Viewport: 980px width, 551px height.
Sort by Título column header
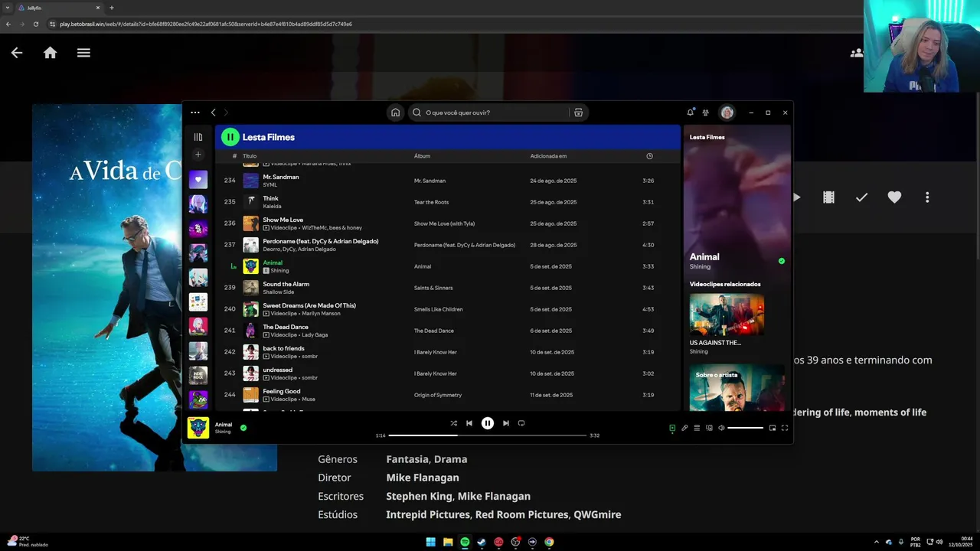[x=250, y=156]
